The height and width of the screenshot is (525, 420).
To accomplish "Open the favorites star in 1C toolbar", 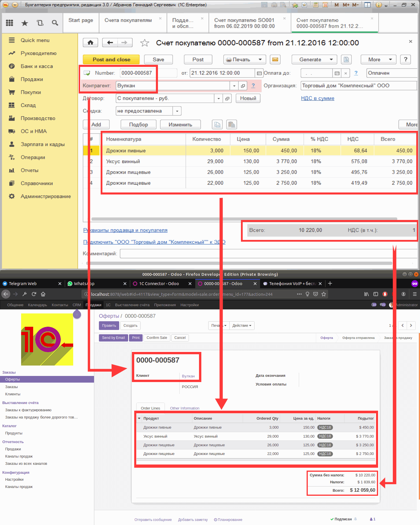I will [x=25, y=23].
